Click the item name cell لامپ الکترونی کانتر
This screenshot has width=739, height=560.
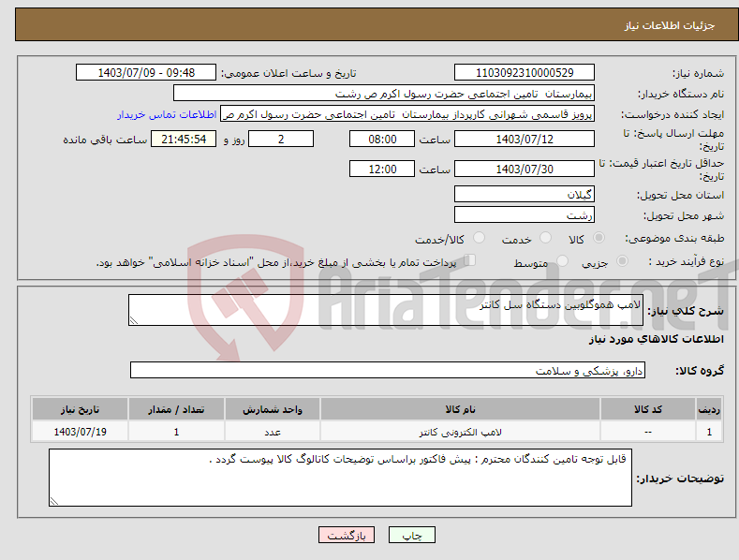(x=460, y=432)
